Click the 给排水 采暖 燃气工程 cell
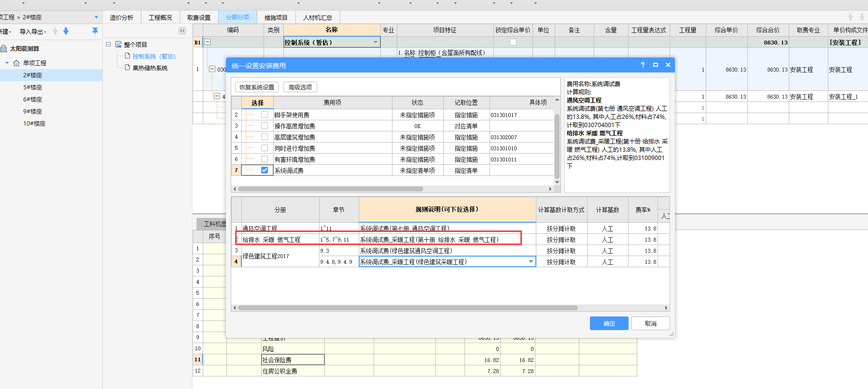The width and height of the screenshot is (868, 389). coord(280,239)
